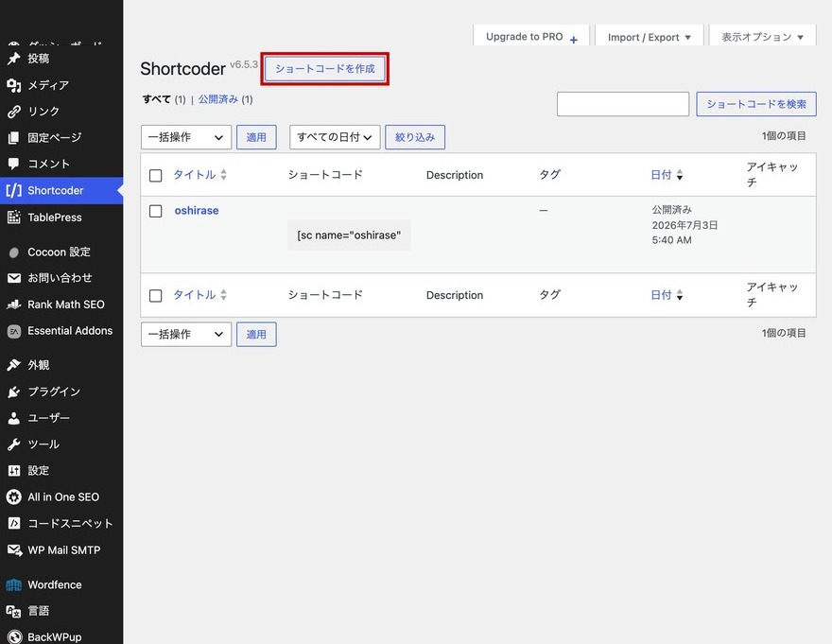Click the envelope icon beside お問い合わせ

point(14,278)
